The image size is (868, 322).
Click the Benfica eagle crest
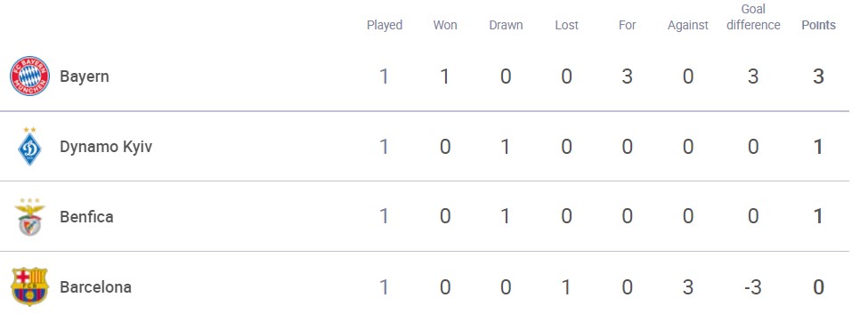[x=30, y=216]
